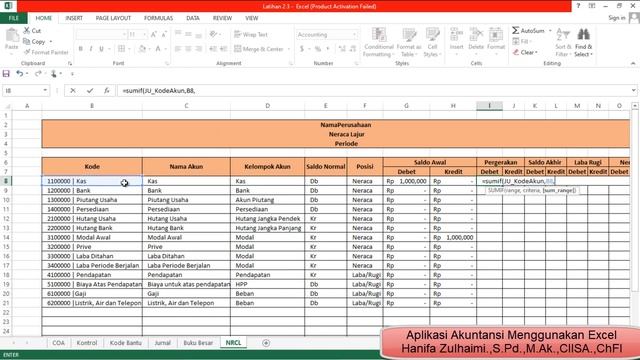Open Merge & Center dropdown arrow
Image resolution: width=640 pixels, height=360 pixels.
289,49
